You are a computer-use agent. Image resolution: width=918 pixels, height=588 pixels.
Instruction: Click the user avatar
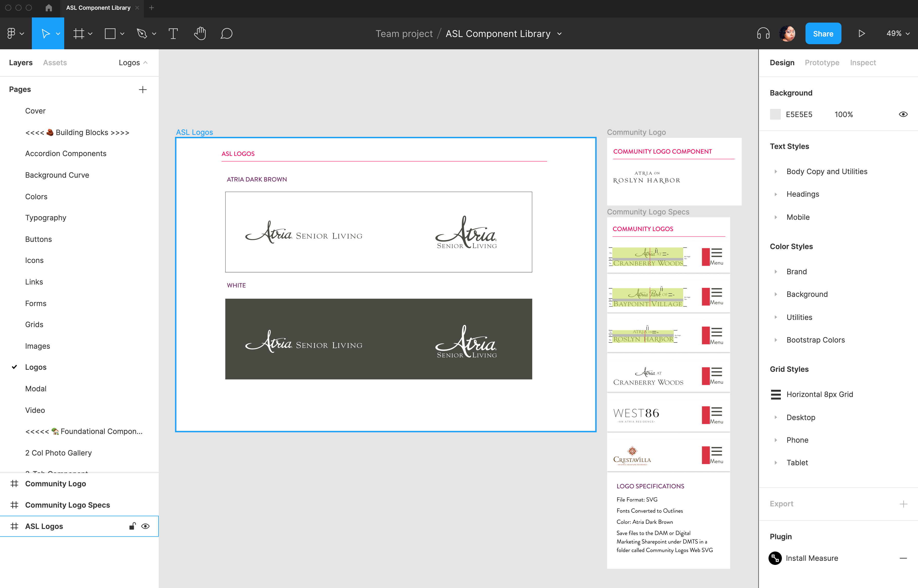788,34
